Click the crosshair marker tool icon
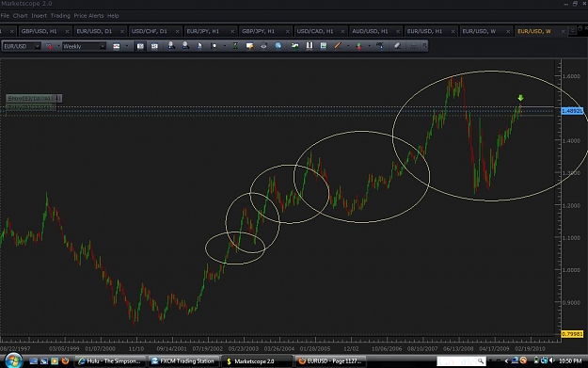The image size is (588, 368). pyautogui.click(x=215, y=46)
